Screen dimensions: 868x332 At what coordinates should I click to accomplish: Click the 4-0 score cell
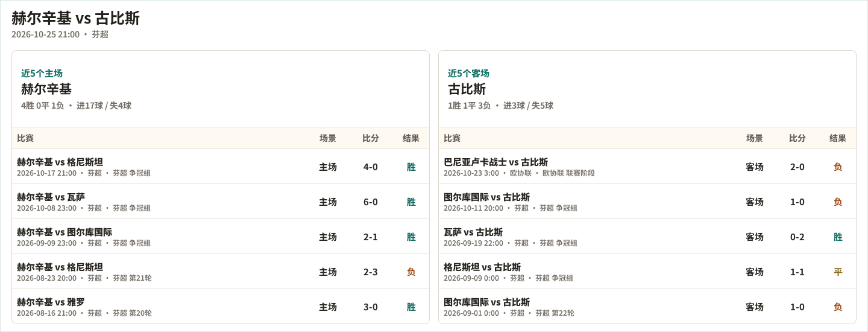[x=371, y=167]
